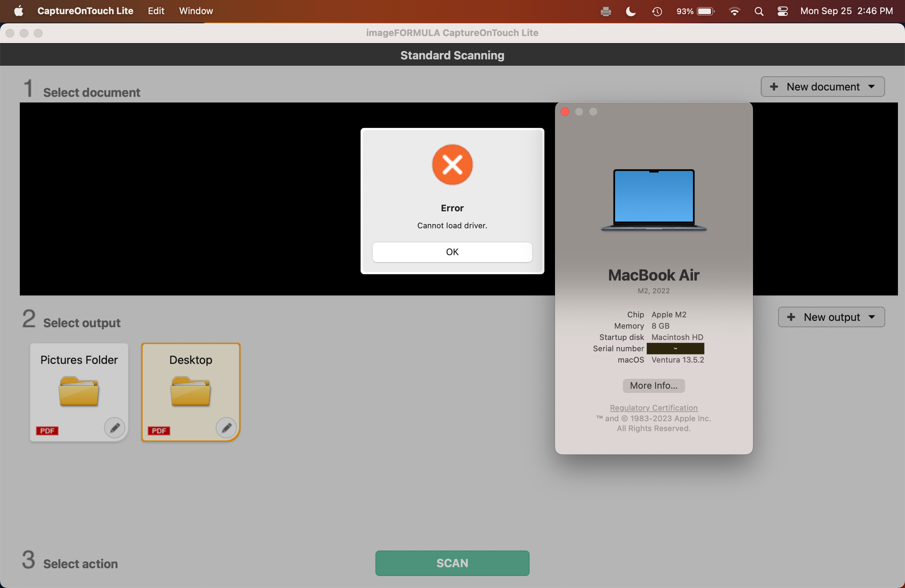Click the Time Machine menu bar icon
Image resolution: width=905 pixels, height=588 pixels.
click(x=657, y=11)
